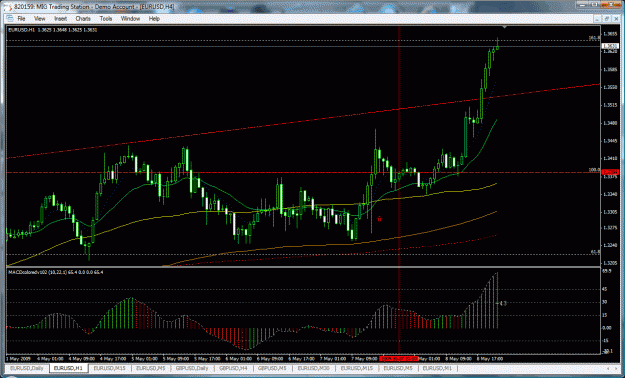Viewport: 625px width, 378px height.
Task: Click the 61.8 Fibonacci level label
Action: [595, 252]
